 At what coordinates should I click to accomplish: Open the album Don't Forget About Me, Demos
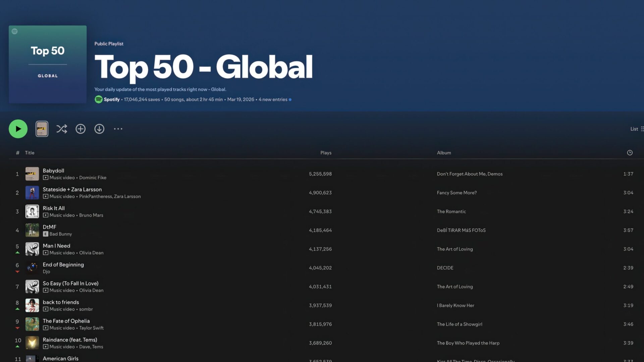(469, 174)
